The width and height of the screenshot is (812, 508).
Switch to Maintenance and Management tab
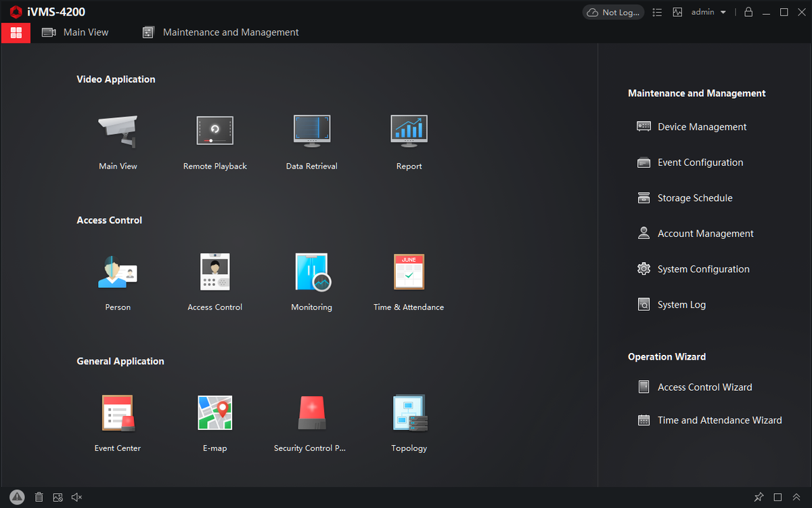coord(221,33)
